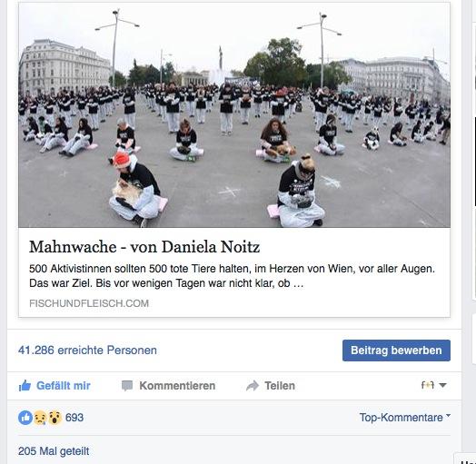This screenshot has height=464, width=476.
Task: Click the Beitrag bewerben button
Action: pos(396,350)
